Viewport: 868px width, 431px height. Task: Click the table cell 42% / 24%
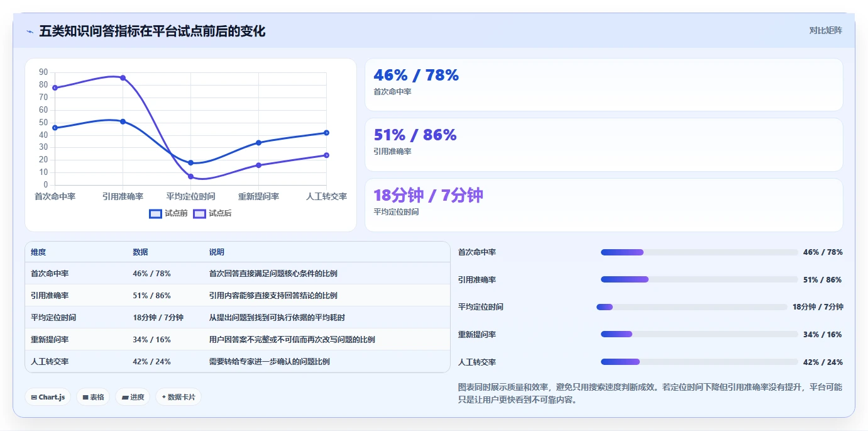tap(151, 362)
